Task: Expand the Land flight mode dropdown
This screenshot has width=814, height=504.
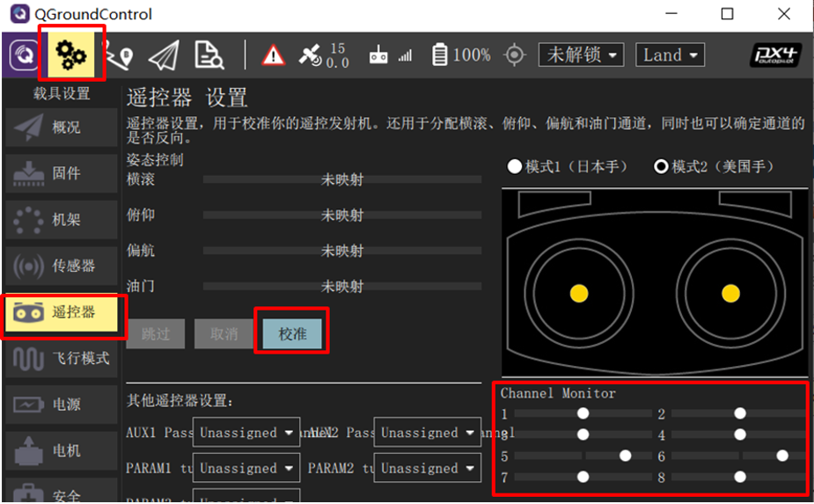Action: click(670, 55)
